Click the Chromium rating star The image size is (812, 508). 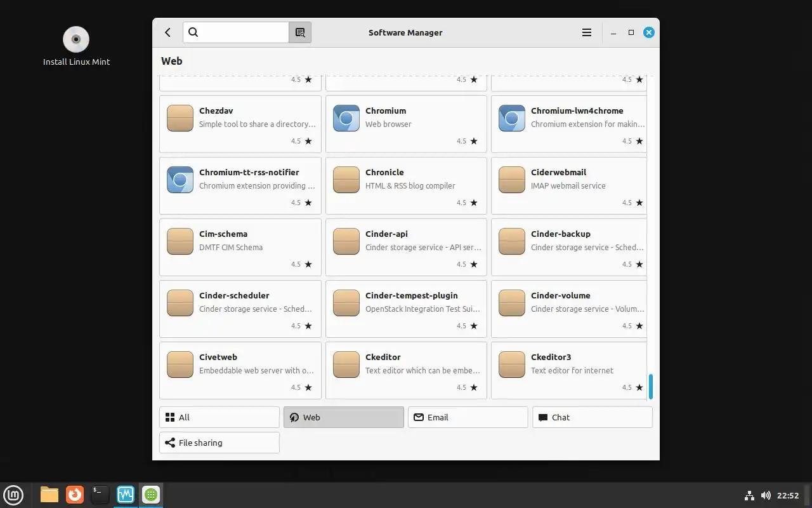click(474, 141)
